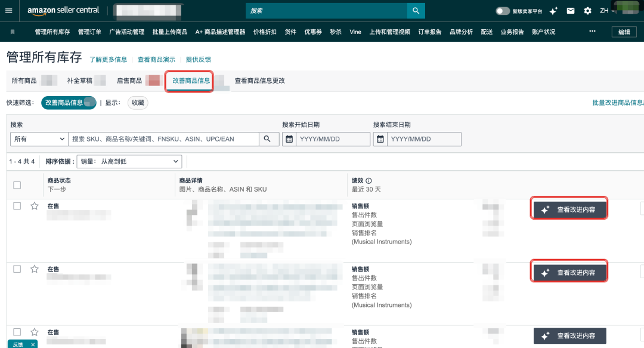644x348 pixels.
Task: Click 查看改进内容 for the third product
Action: click(x=569, y=335)
